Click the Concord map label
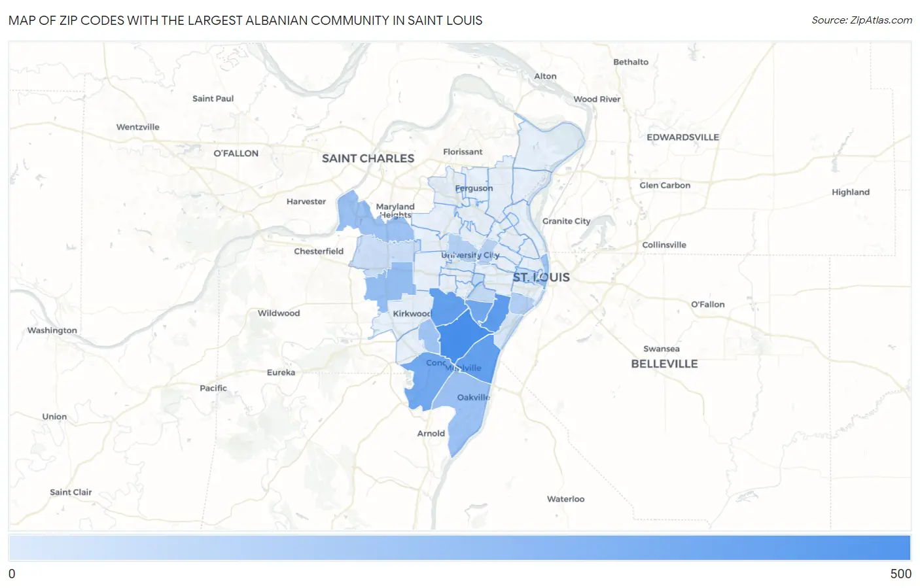Screen dimensions: 920x588 click(436, 363)
